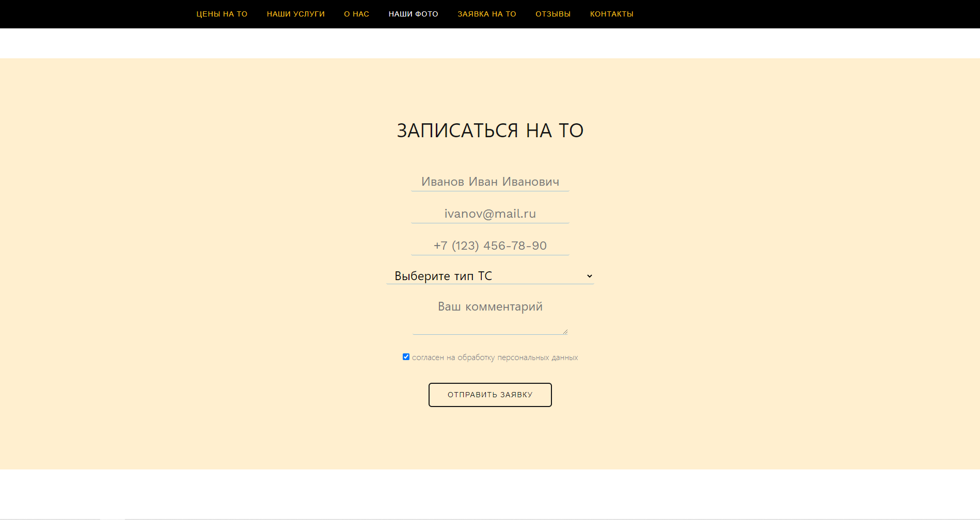Expand the Выберите тип ТС dropdown
The height and width of the screenshot is (520, 980).
(490, 276)
